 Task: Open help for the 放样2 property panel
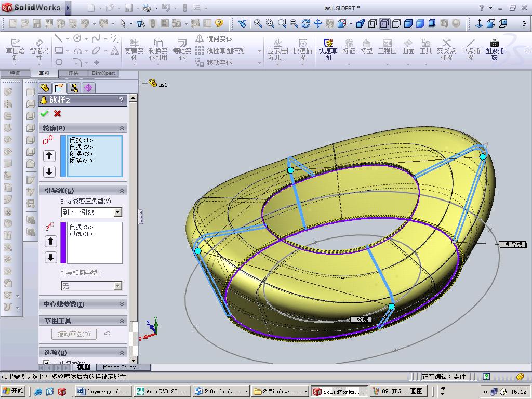click(122, 100)
